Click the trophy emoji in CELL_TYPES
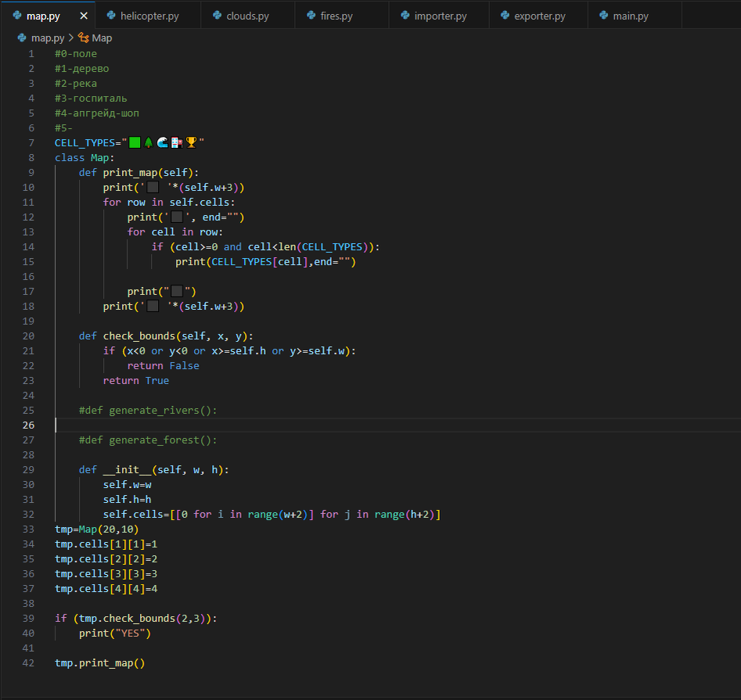The image size is (741, 700). point(191,142)
